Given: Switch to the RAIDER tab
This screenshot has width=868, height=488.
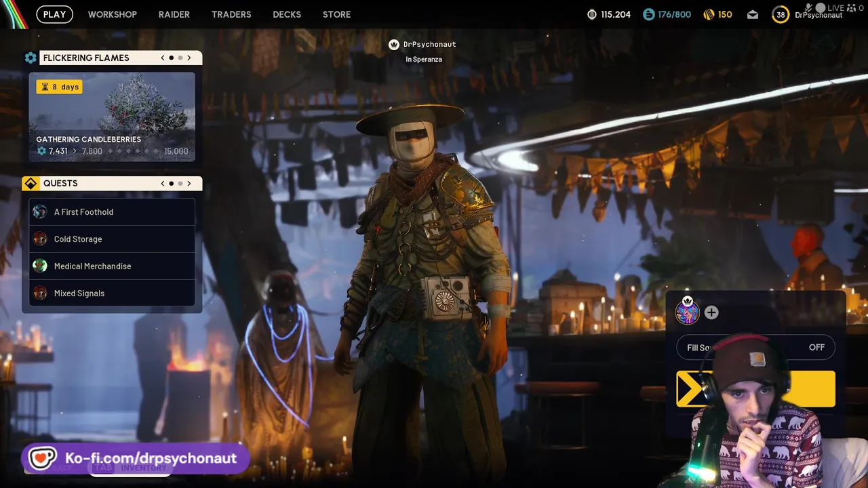Looking at the screenshot, I should click(174, 14).
